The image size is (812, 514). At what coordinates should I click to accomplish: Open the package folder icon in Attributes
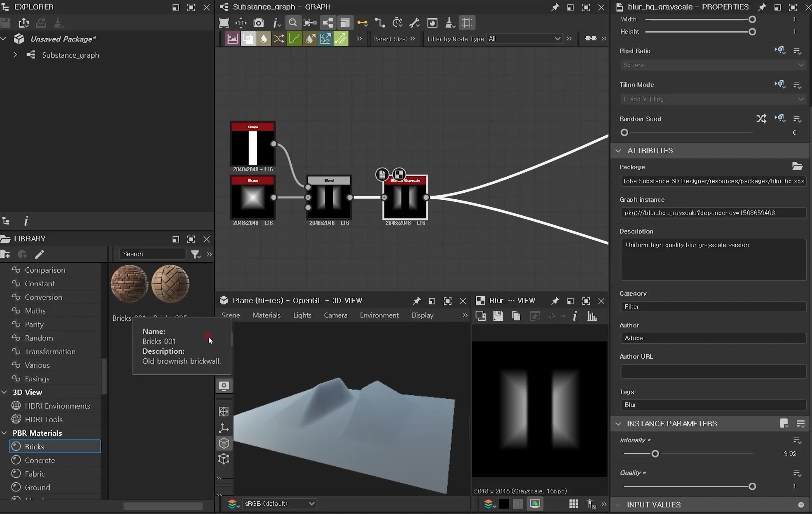click(797, 166)
